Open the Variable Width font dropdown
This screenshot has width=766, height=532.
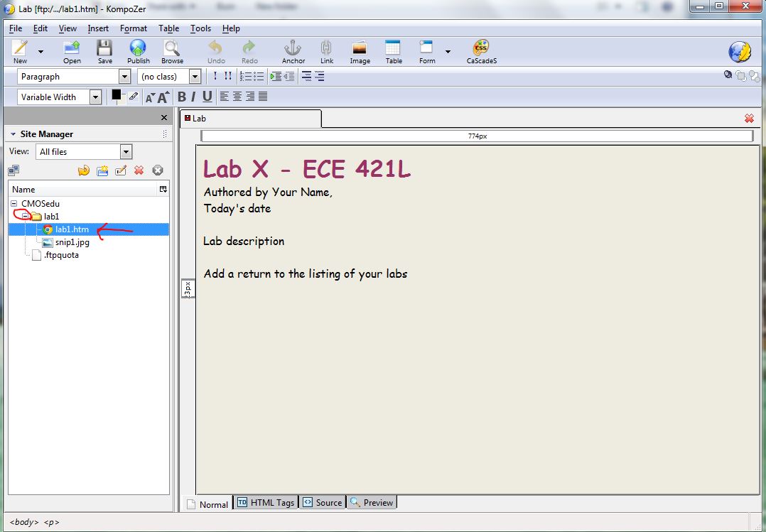point(95,97)
